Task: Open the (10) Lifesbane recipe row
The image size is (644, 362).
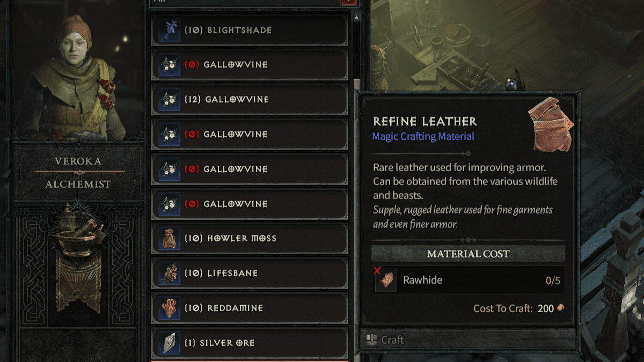Action: tap(250, 273)
